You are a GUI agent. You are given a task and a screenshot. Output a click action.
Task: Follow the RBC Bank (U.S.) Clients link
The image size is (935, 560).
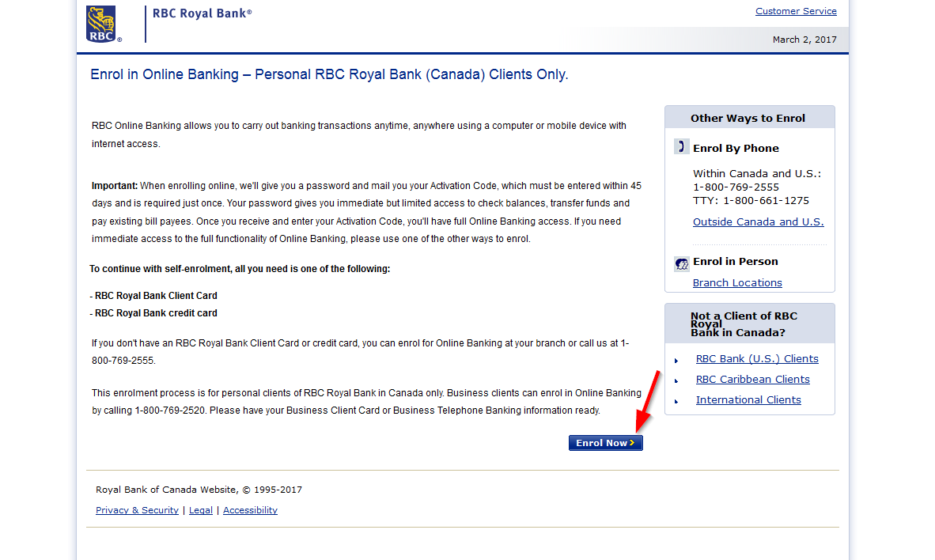click(757, 359)
